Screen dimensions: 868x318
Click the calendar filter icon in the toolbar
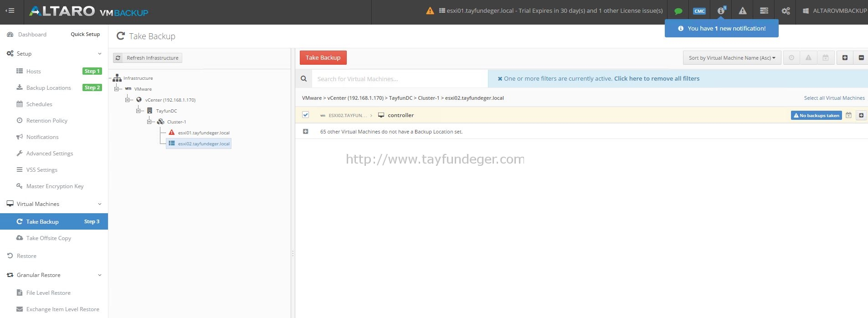[x=825, y=58]
